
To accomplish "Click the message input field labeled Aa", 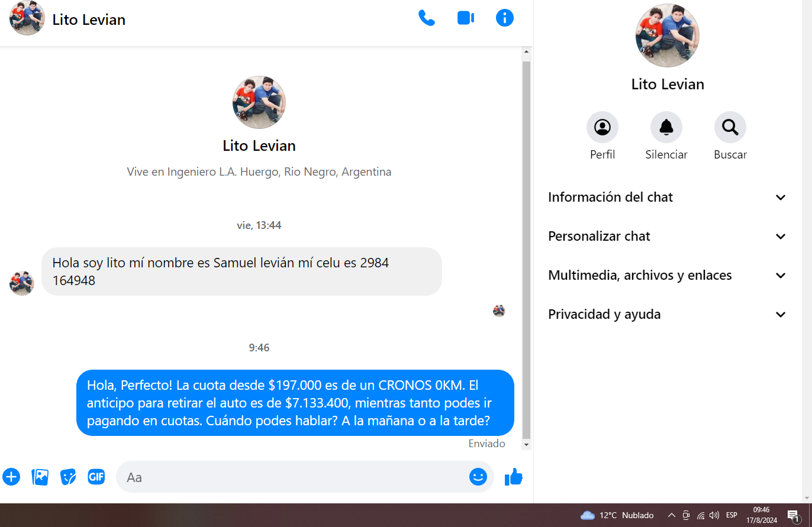I will click(x=305, y=477).
